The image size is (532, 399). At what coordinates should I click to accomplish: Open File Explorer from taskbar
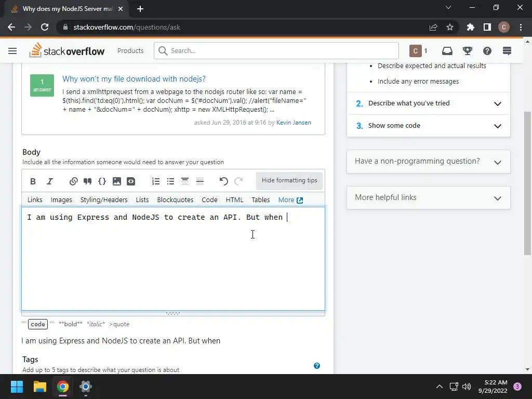[39, 387]
